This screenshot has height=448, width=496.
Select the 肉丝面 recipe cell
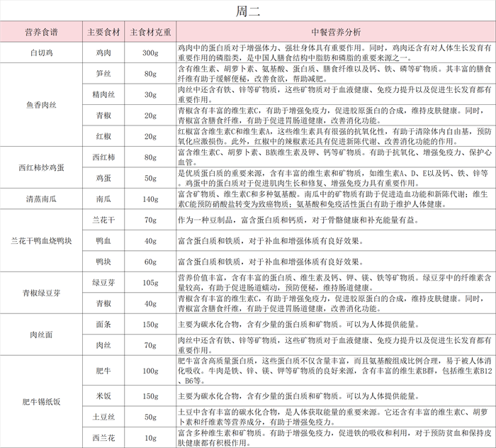tap(40, 335)
